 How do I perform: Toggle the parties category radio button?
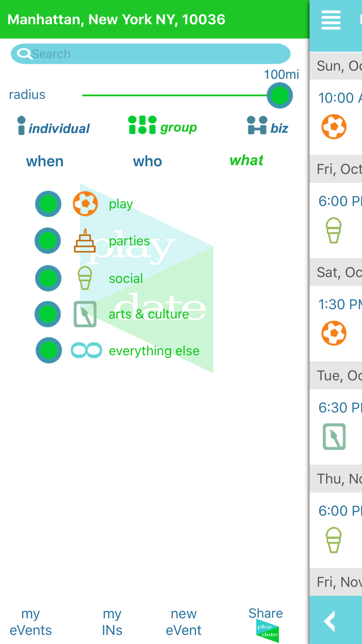[x=48, y=241]
